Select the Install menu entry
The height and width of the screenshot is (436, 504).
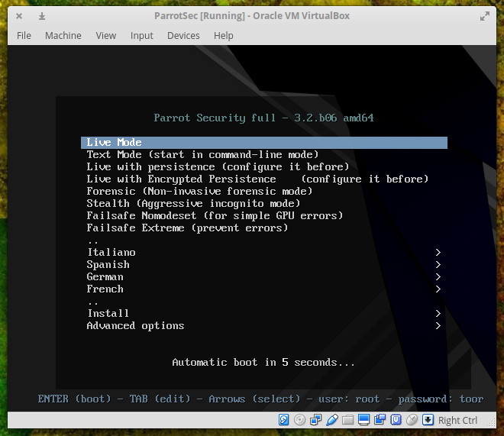pyautogui.click(x=264, y=313)
